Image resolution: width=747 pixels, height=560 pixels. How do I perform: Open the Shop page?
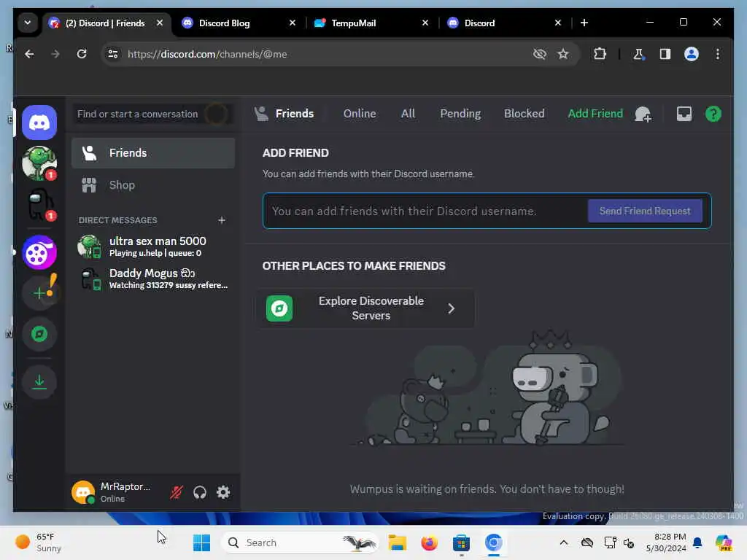153,184
